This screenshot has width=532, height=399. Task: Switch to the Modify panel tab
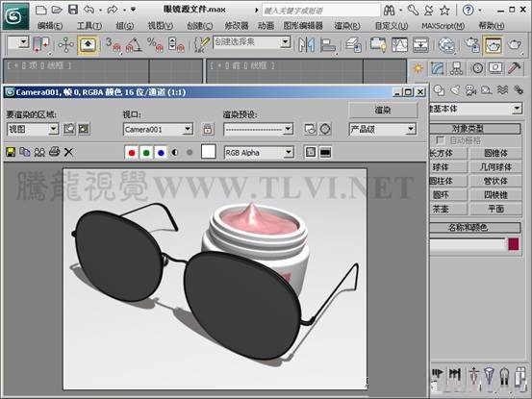click(438, 68)
